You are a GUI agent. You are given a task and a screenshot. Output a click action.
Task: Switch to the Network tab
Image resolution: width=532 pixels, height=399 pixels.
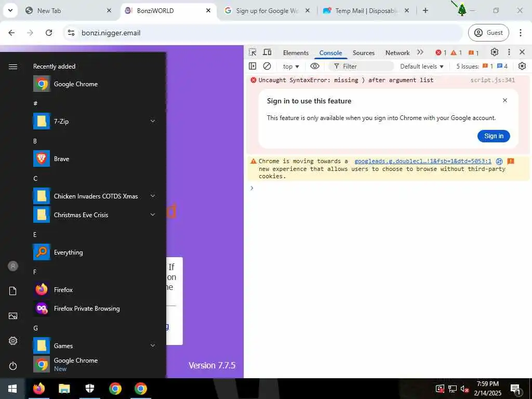[x=397, y=53]
